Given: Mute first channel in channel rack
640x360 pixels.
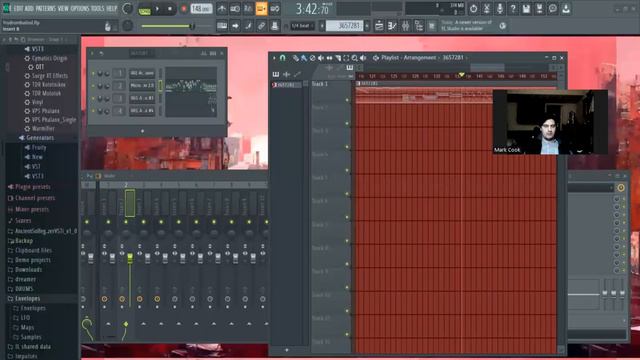Looking at the screenshot, I should [93, 73].
